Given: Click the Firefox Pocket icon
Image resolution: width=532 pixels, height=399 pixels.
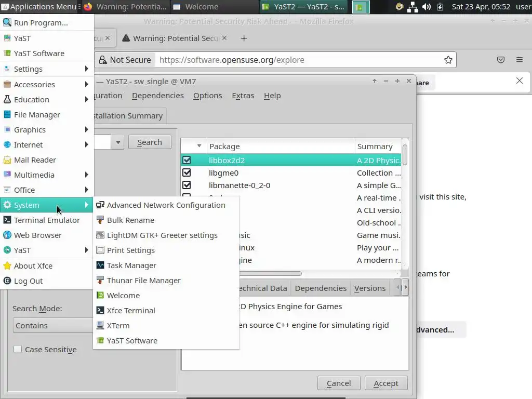Looking at the screenshot, I should coord(501,60).
